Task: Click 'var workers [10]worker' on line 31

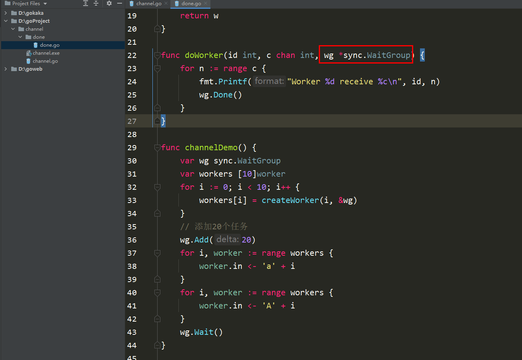Action: click(x=233, y=174)
